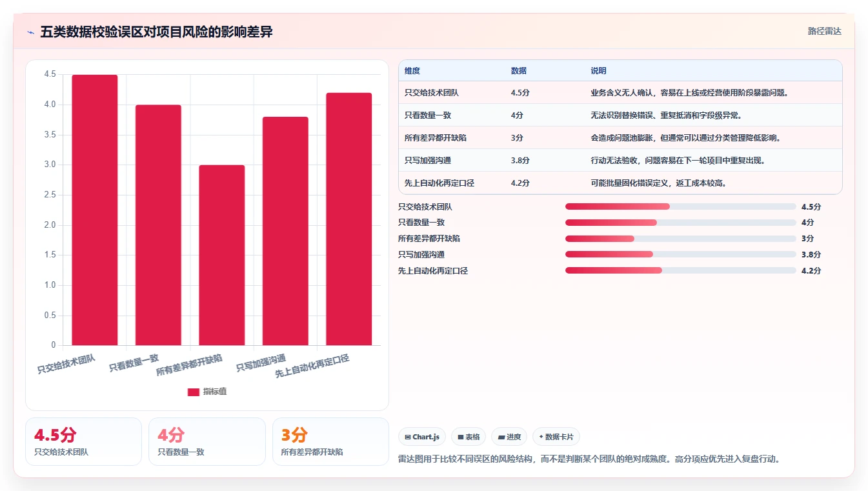Screen dimensions: 868x491
Task: Click the 4.5 tick on the y-axis
Action: pos(50,74)
